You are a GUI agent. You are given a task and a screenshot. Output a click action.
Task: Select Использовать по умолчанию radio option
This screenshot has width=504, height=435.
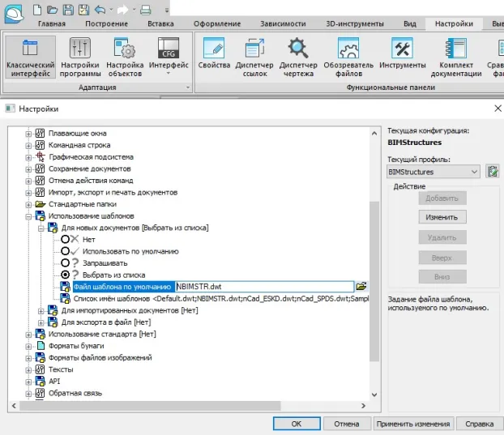(x=66, y=251)
